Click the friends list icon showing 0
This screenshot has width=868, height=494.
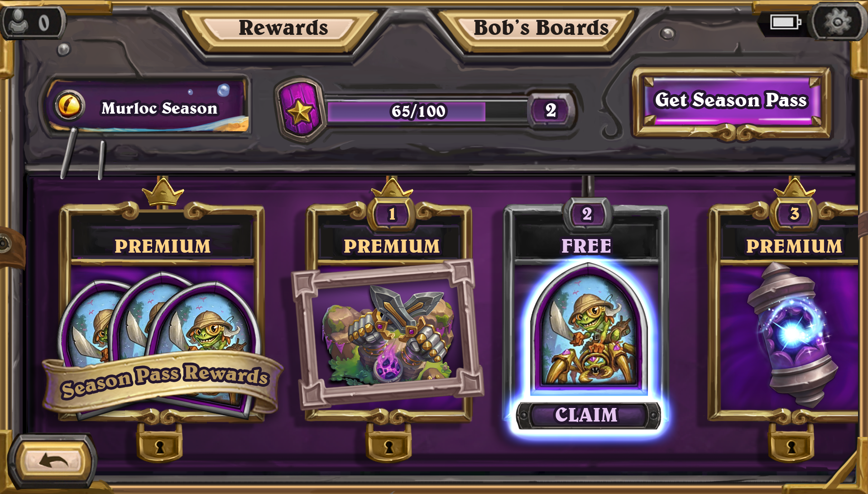point(32,22)
